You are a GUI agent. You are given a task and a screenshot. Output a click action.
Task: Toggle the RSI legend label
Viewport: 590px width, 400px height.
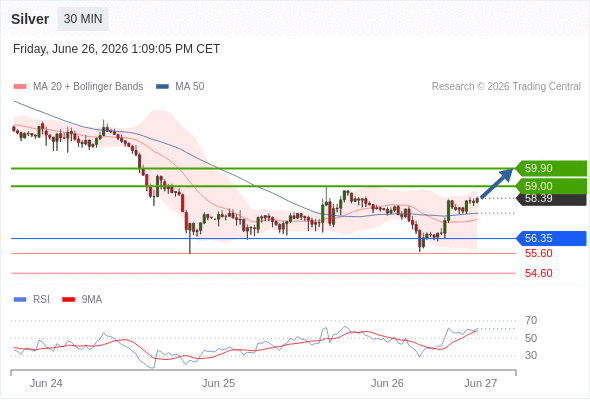[41, 300]
